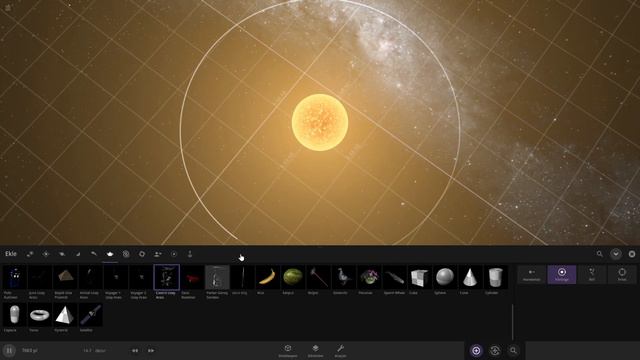Viewport: 640px width, 360px height.
Task: Click the elapsed time display
Action: coord(30,351)
